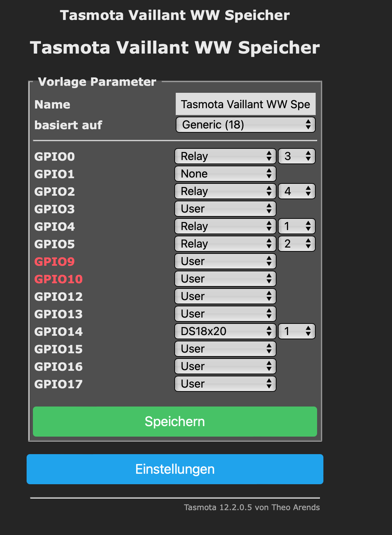Change GPIO14 DS18x20 index selector
This screenshot has height=535, width=392.
(296, 331)
